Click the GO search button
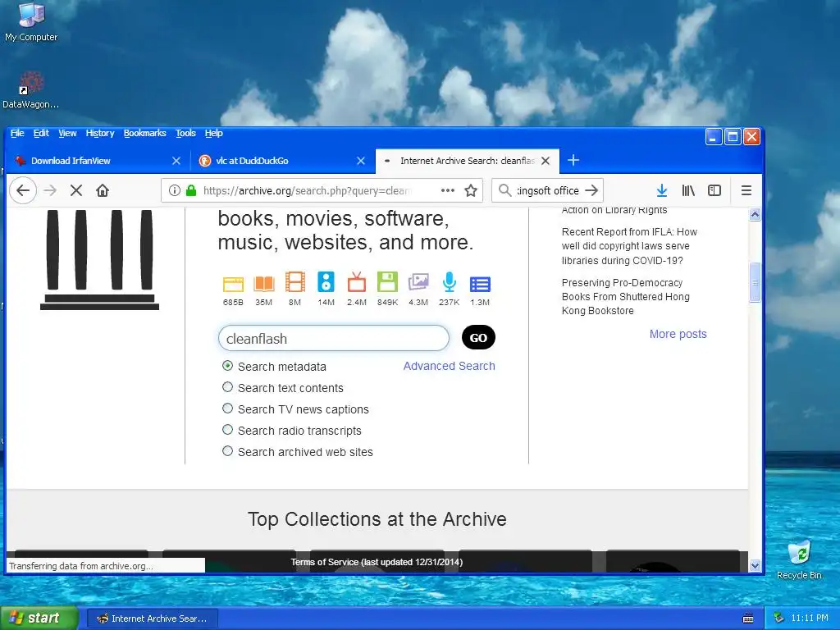 [x=478, y=337]
